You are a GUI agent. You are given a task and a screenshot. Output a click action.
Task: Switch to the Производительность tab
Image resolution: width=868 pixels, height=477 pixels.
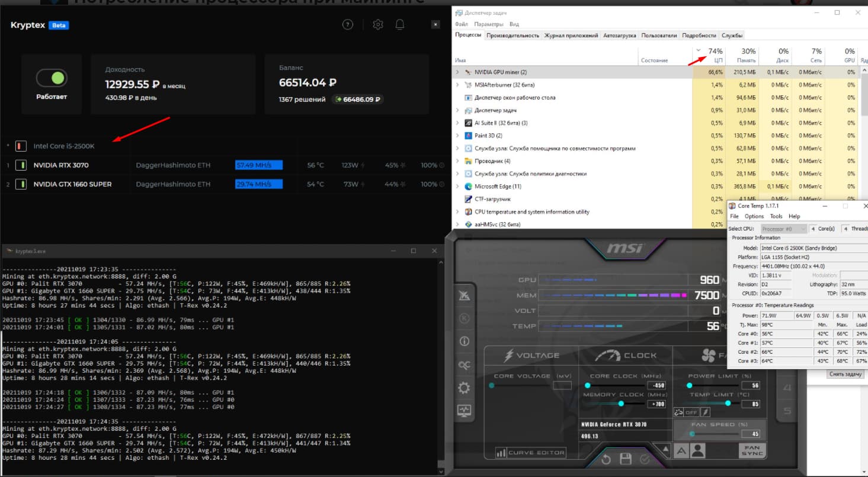click(513, 36)
